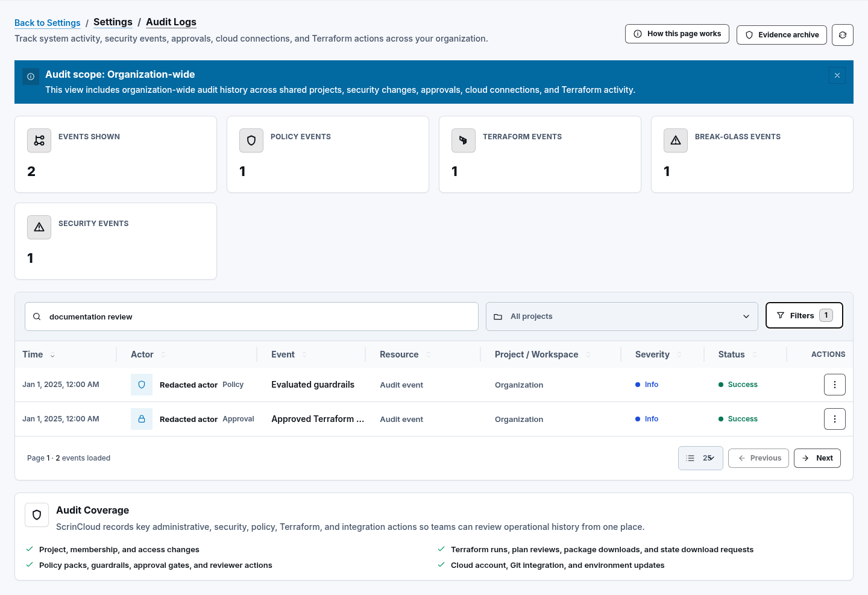This screenshot has width=868, height=595.
Task: Click the Policy tag next to Redacted actor
Action: 233,385
